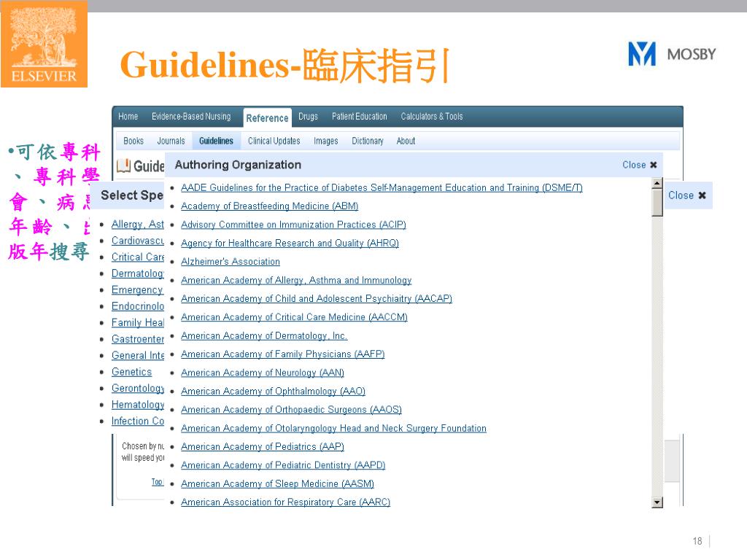The width and height of the screenshot is (747, 560).
Task: Open the About sub-tab
Action: 406,141
